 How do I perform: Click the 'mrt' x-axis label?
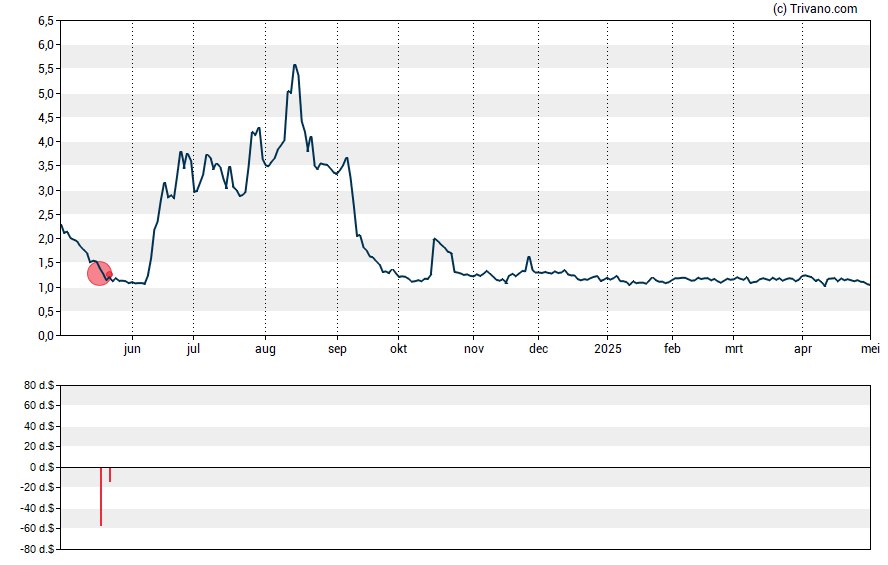click(734, 349)
